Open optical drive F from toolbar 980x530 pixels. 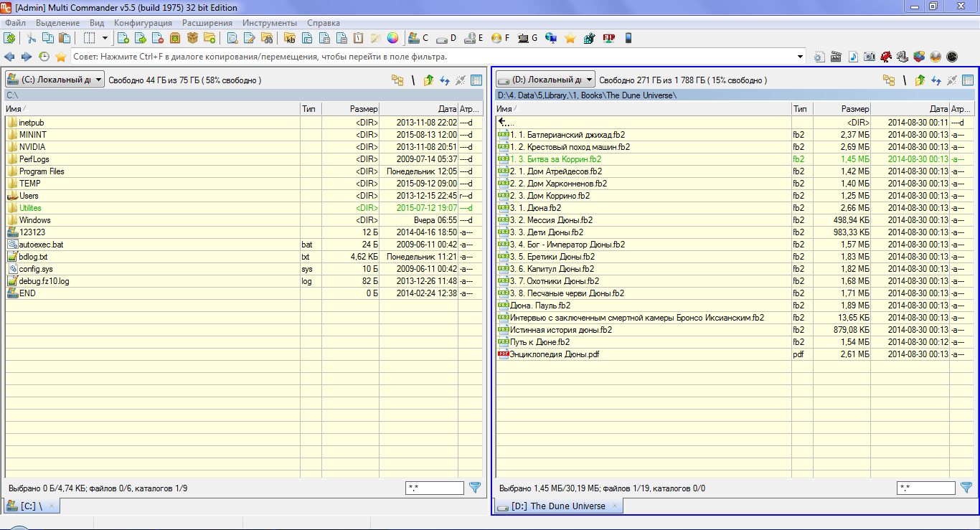point(500,38)
